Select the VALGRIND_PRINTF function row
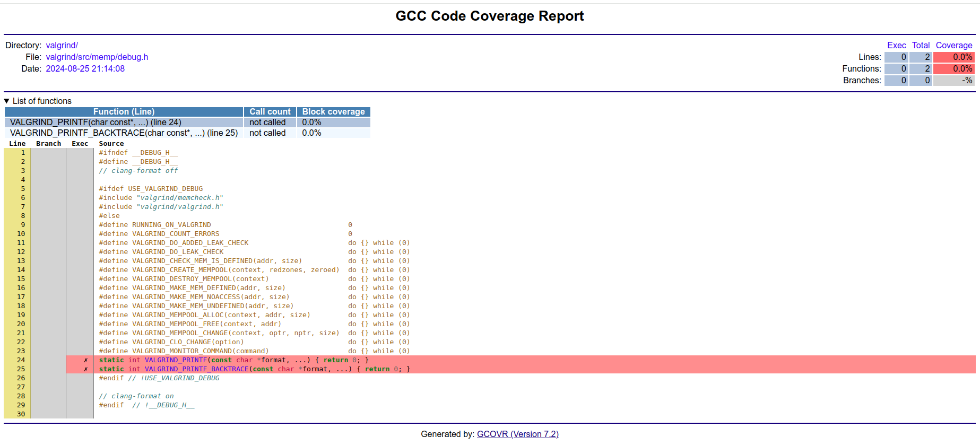Image resolution: width=980 pixels, height=445 pixels. coord(96,123)
